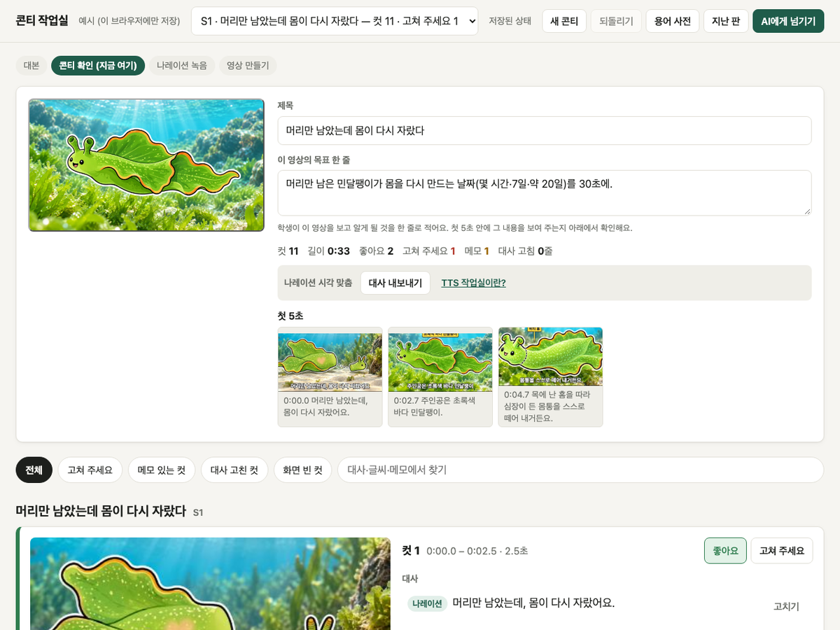Click the 새 콘티 button

coord(564,21)
